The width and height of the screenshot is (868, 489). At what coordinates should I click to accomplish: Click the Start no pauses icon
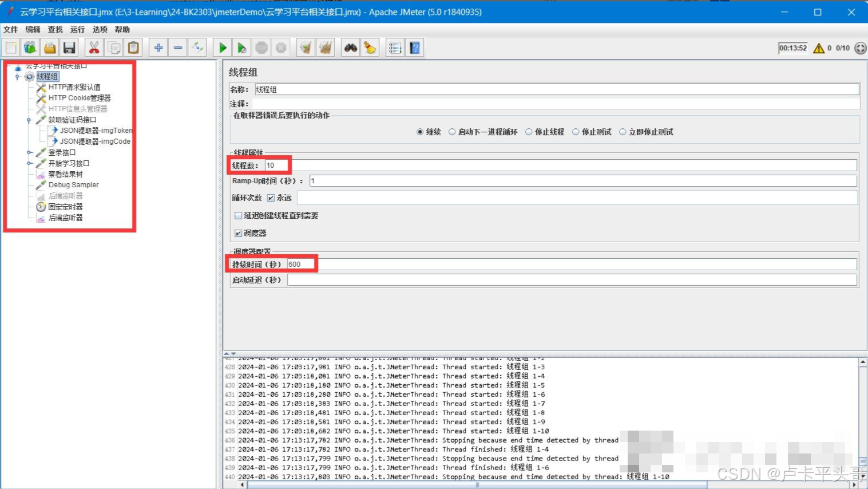(x=242, y=48)
